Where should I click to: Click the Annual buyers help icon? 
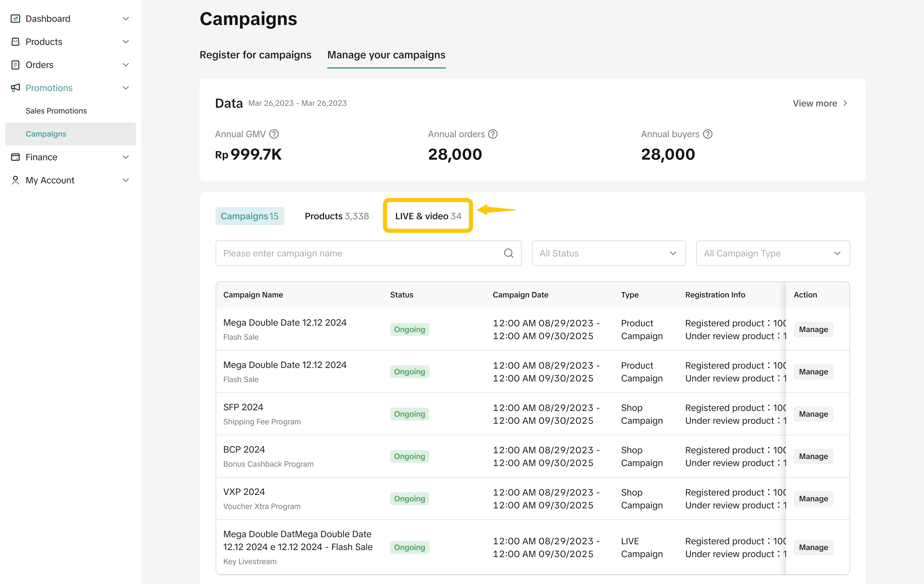coord(707,134)
